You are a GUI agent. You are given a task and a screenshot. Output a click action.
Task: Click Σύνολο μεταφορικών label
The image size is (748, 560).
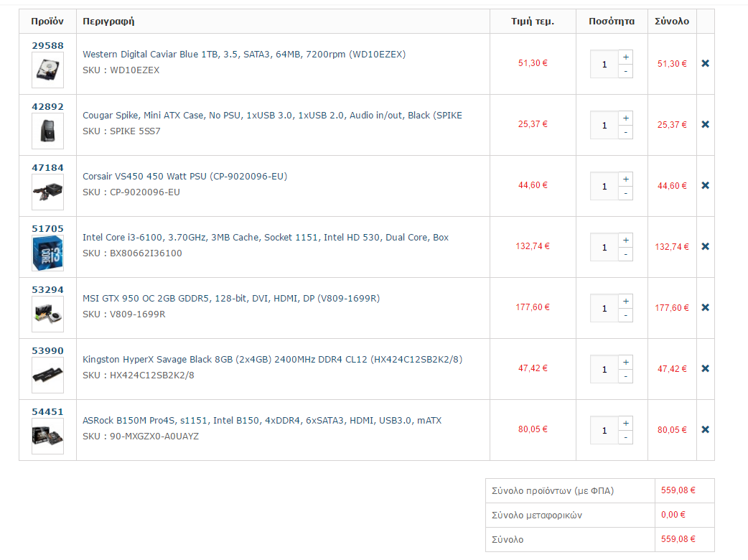(x=537, y=515)
